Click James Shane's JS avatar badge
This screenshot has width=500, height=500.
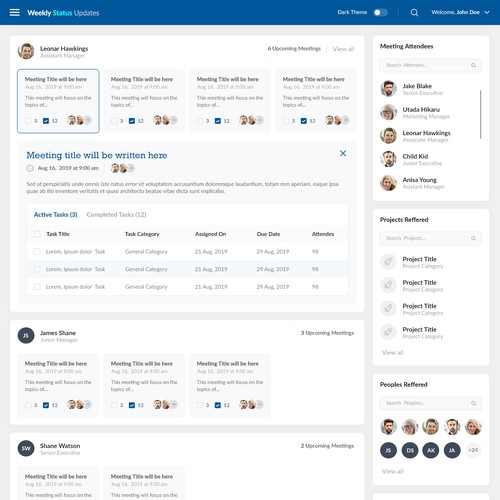point(26,335)
